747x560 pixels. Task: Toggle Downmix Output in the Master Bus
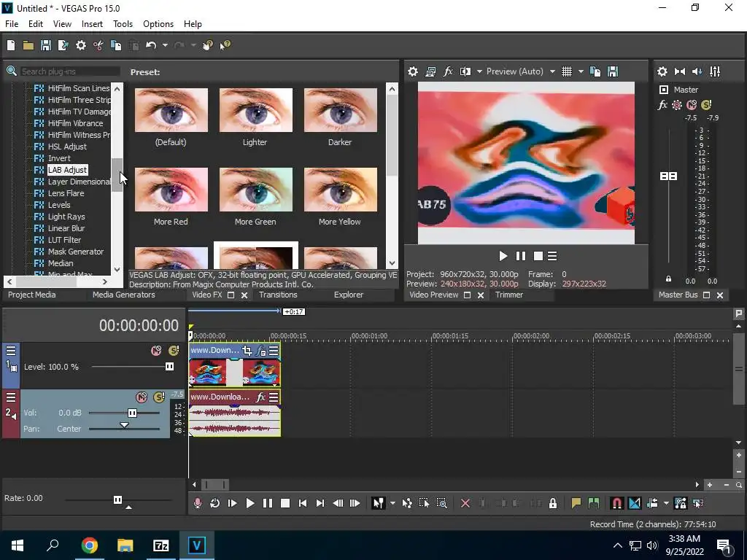click(x=680, y=71)
